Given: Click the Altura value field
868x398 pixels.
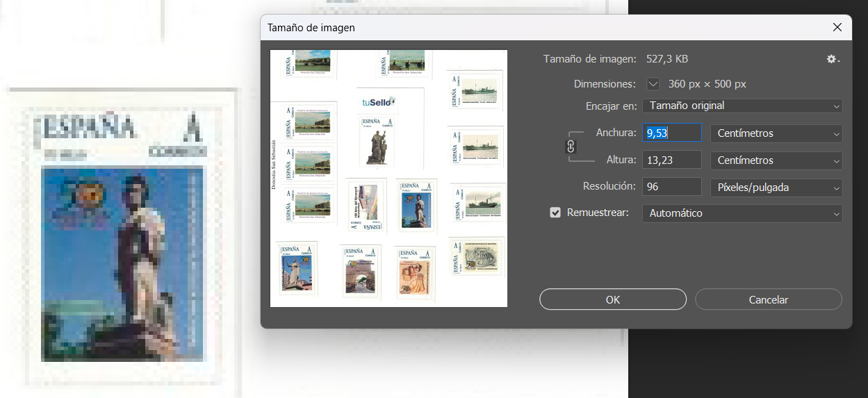Looking at the screenshot, I should point(671,160).
